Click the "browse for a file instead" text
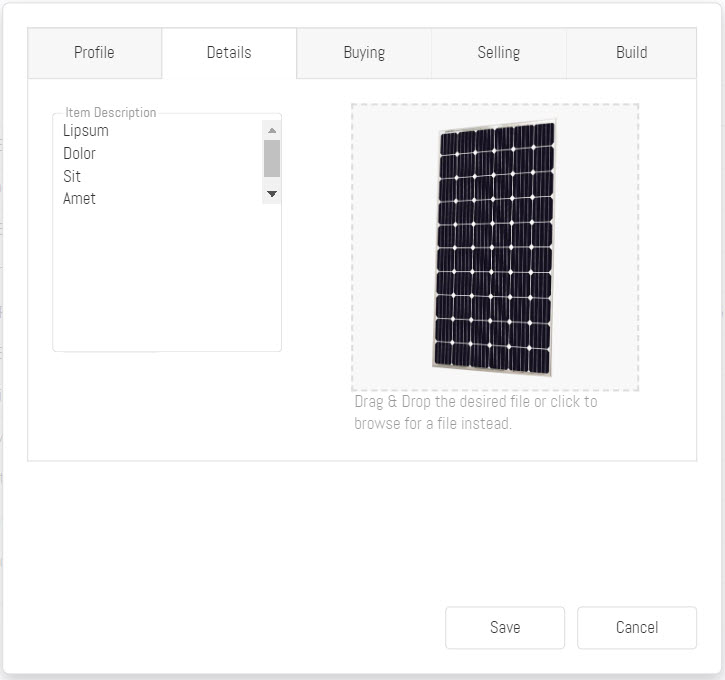The height and width of the screenshot is (680, 725). (x=433, y=424)
